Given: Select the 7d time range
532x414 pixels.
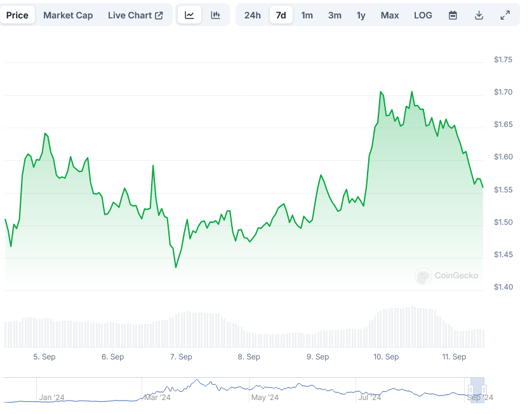Looking at the screenshot, I should click(x=281, y=15).
